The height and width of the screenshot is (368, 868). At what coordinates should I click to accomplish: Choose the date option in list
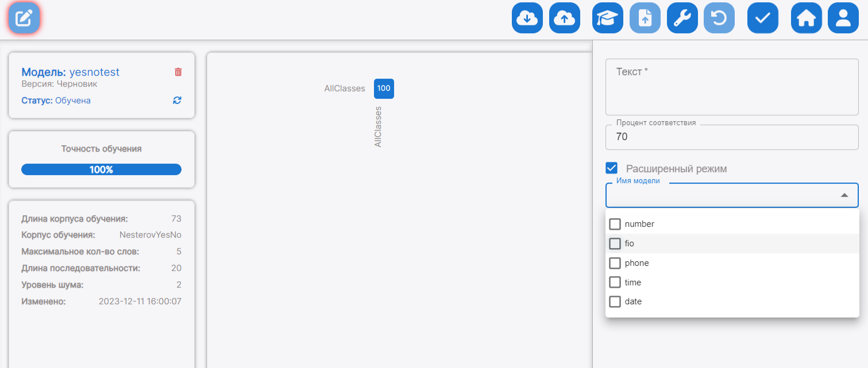615,301
